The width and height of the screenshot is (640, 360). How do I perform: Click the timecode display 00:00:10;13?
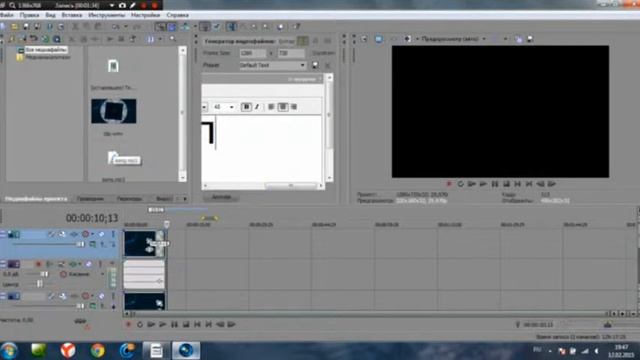[x=92, y=218]
